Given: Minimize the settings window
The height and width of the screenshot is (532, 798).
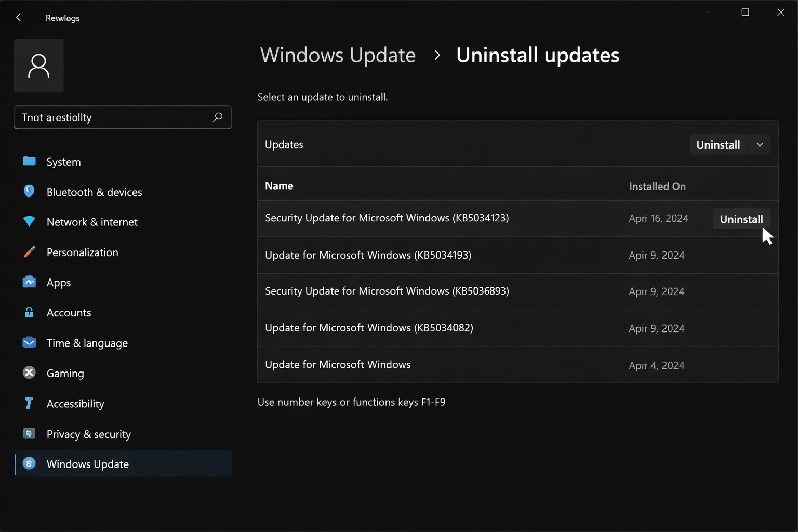Looking at the screenshot, I should (709, 12).
